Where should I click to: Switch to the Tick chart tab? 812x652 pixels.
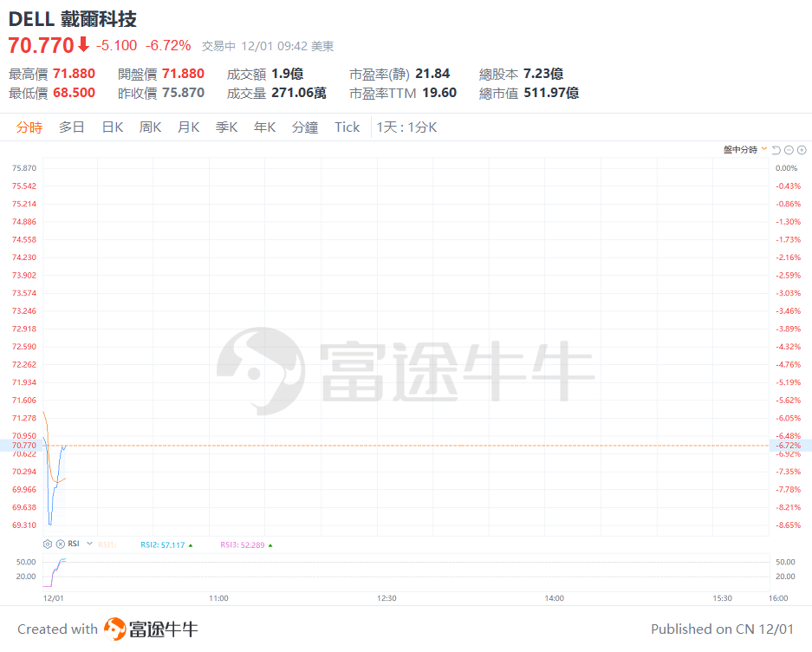(347, 127)
